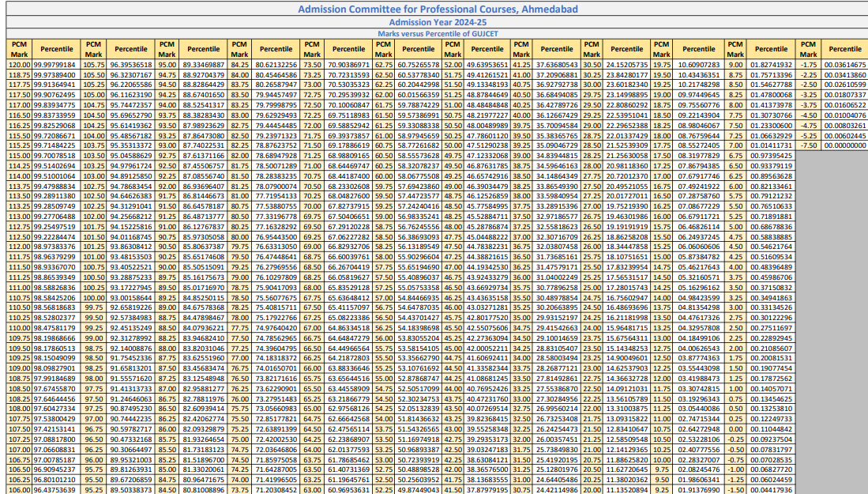The height and width of the screenshot is (494, 868).
Task: Click percentile value 58.06775508
Action: pyautogui.click(x=418, y=176)
